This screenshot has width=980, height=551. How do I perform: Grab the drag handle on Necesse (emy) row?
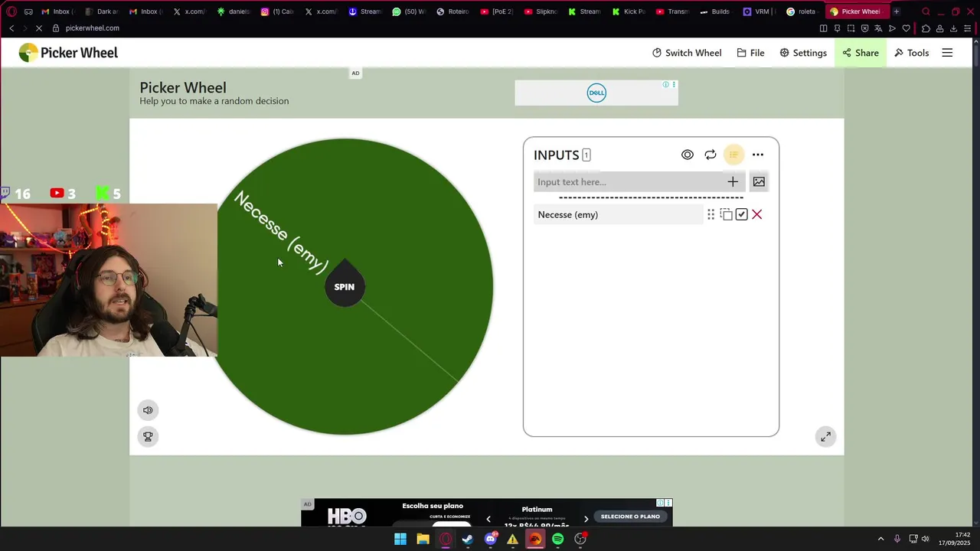tap(710, 214)
